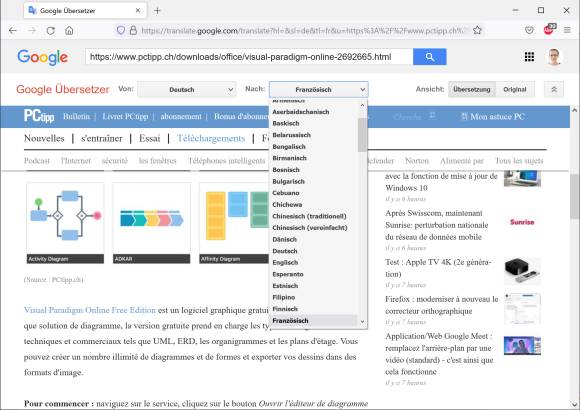Open the Activity Diagram thumbnail
Image resolution: width=580 pixels, height=410 pixels.
(65, 223)
